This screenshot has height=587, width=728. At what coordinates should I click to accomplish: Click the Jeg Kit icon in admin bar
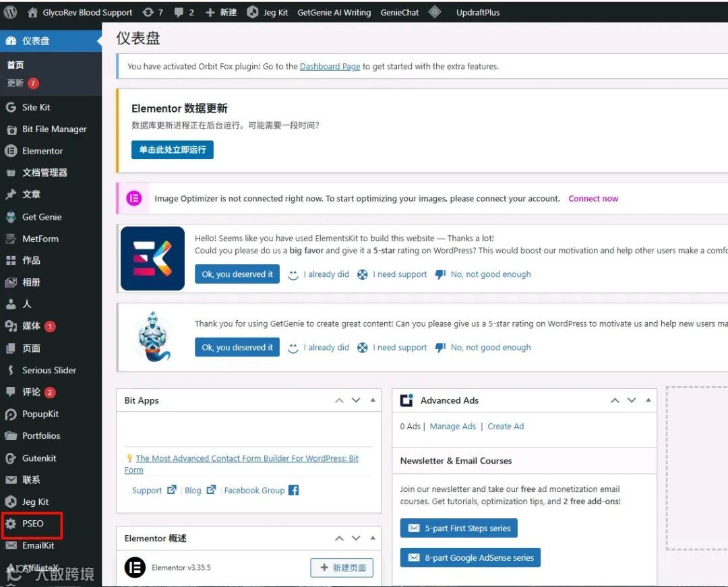253,12
